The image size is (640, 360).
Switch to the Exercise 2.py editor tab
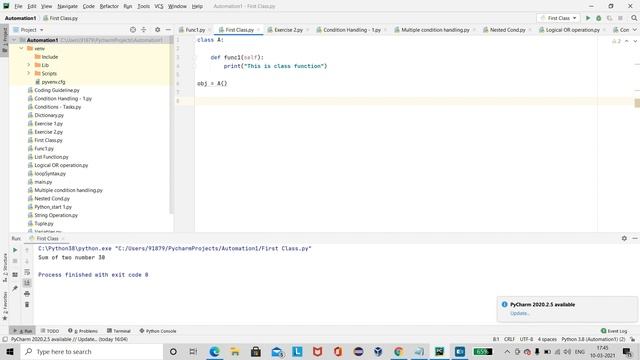point(288,30)
